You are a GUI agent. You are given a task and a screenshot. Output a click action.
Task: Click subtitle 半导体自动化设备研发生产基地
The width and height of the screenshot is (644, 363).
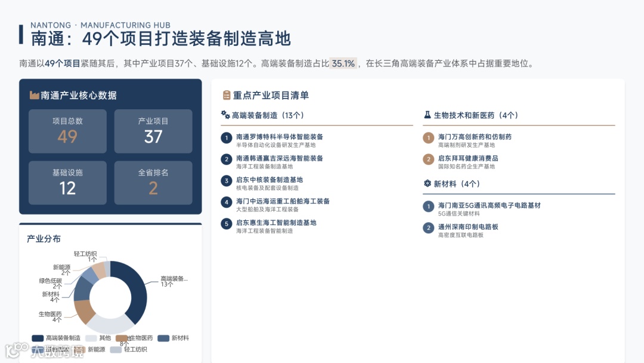coord(276,145)
